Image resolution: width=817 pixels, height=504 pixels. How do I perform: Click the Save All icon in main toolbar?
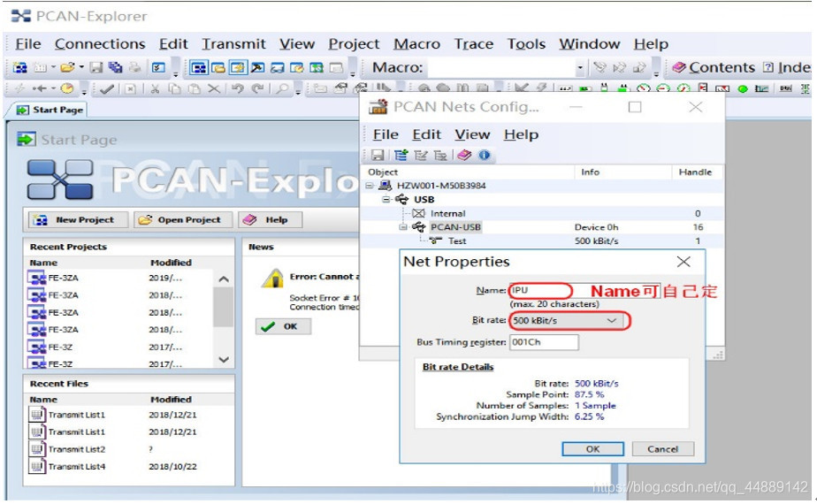pyautogui.click(x=115, y=67)
